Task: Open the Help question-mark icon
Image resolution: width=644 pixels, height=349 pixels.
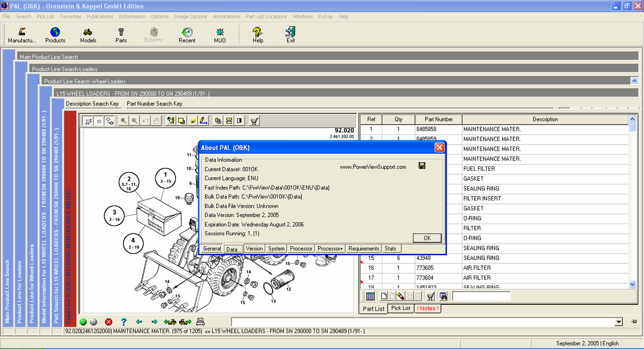Action: click(x=258, y=35)
